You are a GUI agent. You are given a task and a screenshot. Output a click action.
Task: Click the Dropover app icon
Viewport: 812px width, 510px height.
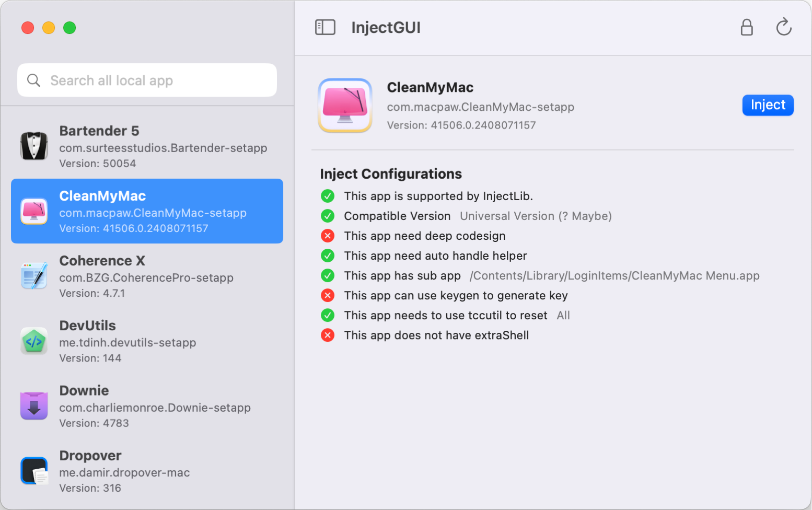pyautogui.click(x=34, y=471)
